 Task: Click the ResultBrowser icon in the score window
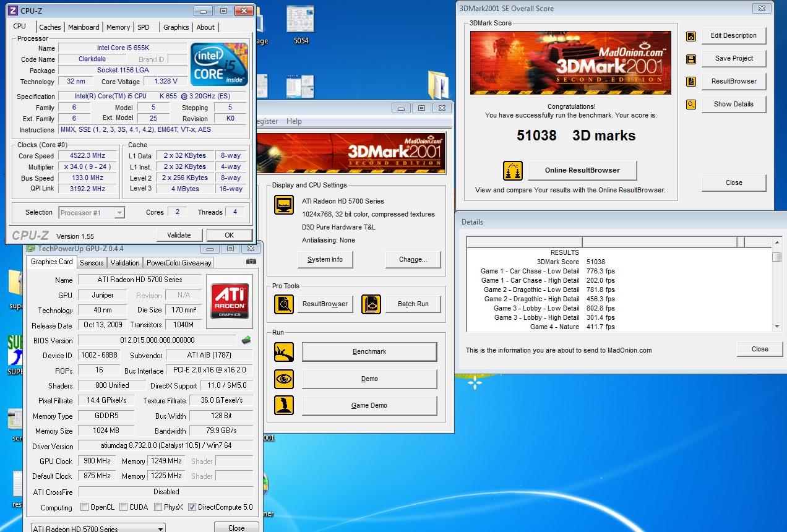[x=691, y=82]
